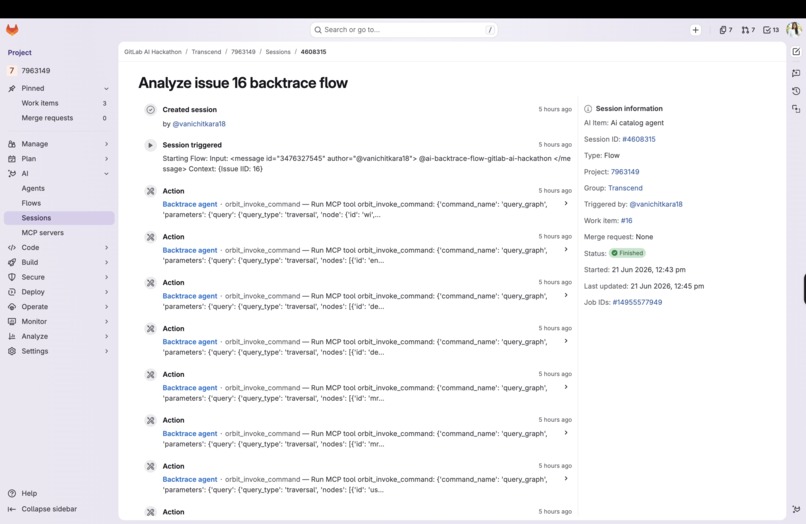Image resolution: width=806 pixels, height=524 pixels.
Task: Open the create new plus button
Action: click(695, 30)
